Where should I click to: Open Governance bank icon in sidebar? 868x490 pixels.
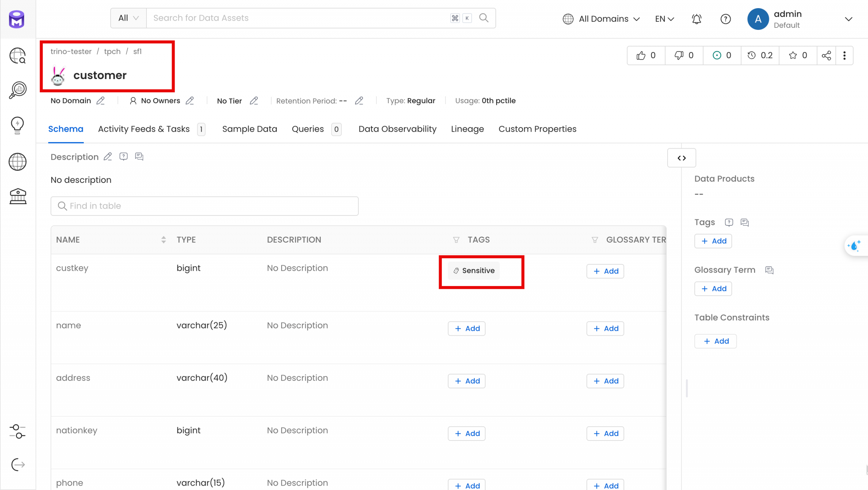click(x=18, y=196)
